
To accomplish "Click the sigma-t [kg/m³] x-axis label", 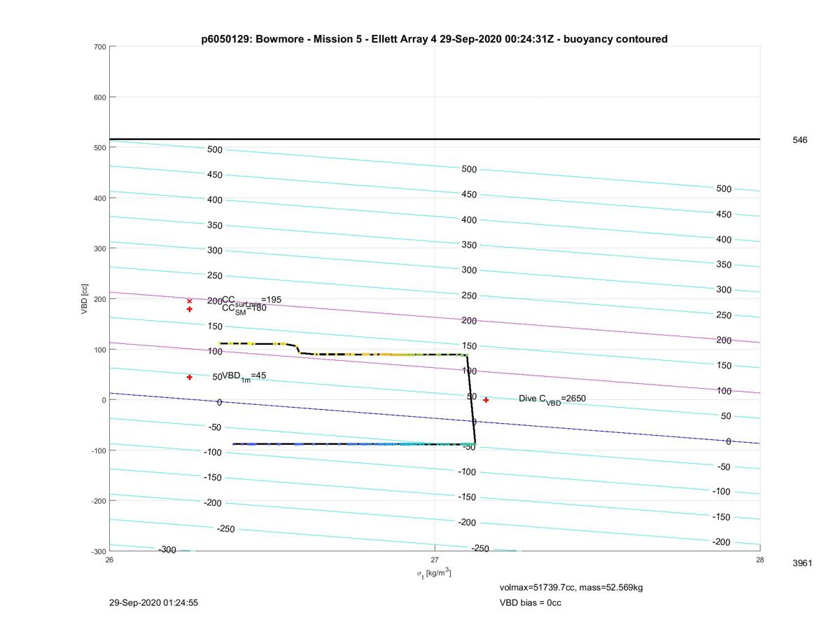I will point(434,574).
